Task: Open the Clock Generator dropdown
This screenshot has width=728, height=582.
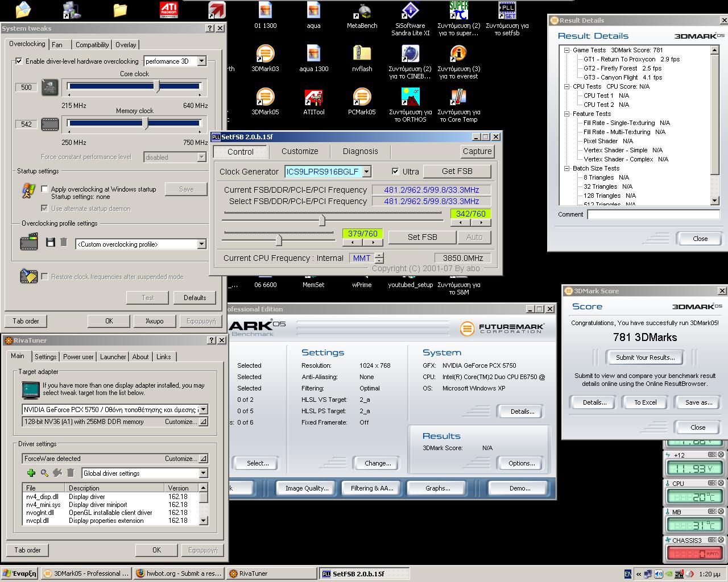Action: [x=366, y=172]
